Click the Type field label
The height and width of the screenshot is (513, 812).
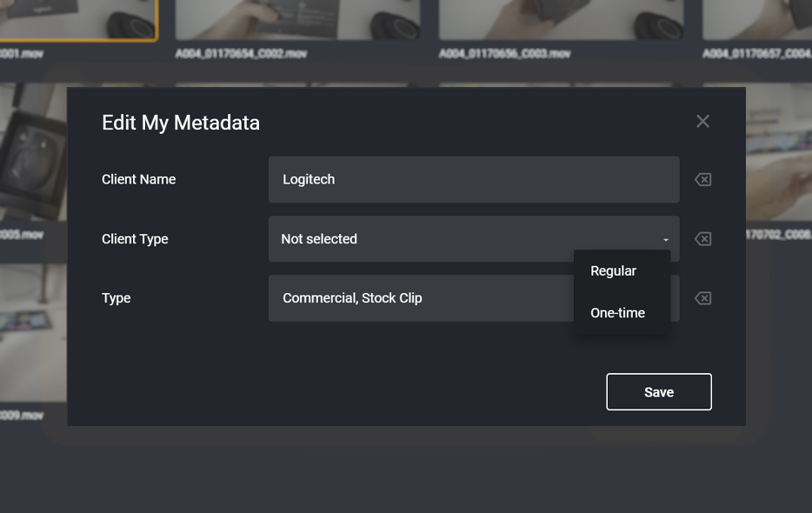point(116,298)
